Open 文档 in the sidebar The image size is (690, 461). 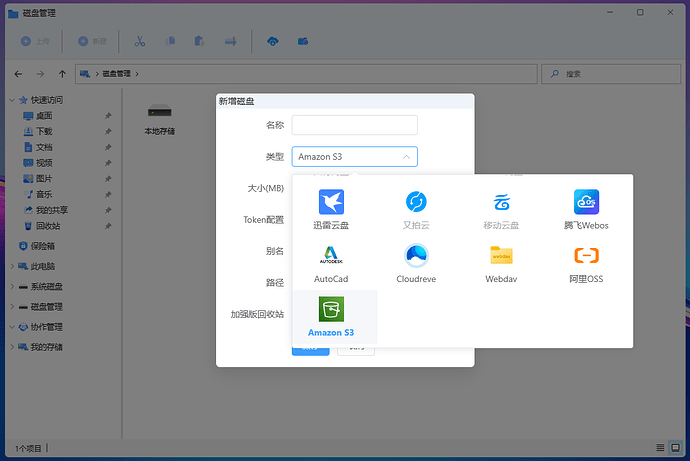pos(44,147)
